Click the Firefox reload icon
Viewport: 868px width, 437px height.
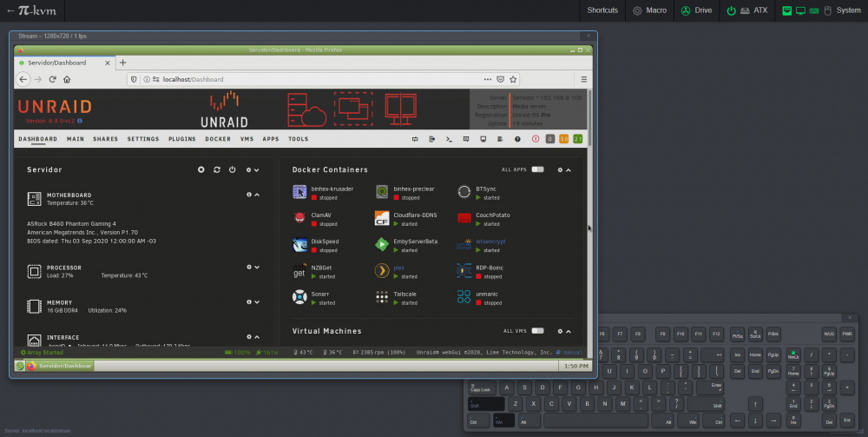pyautogui.click(x=53, y=79)
